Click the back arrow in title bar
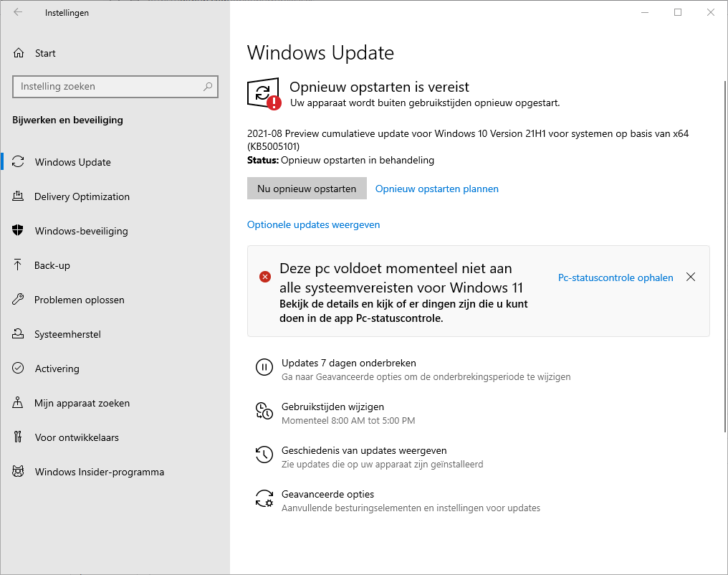The width and height of the screenshot is (728, 575). (x=18, y=12)
